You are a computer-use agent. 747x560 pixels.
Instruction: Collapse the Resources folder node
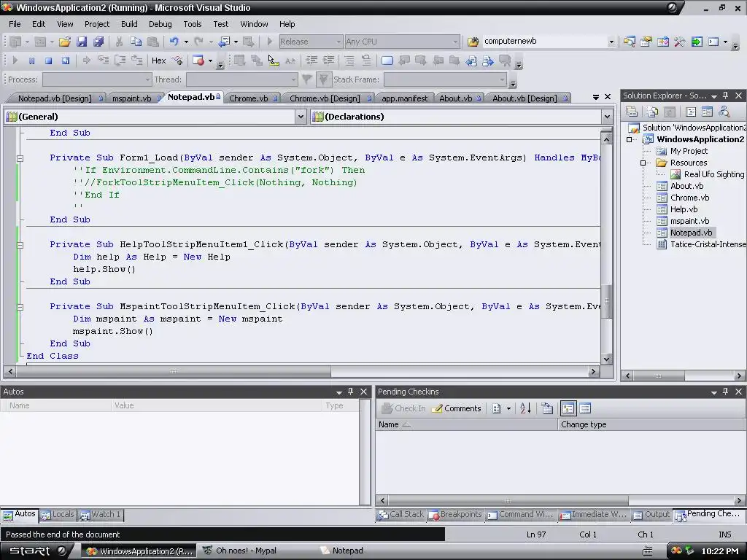click(x=643, y=163)
